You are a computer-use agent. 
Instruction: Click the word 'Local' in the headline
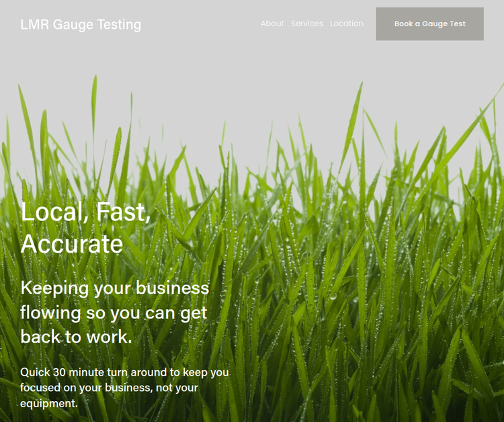54,212
